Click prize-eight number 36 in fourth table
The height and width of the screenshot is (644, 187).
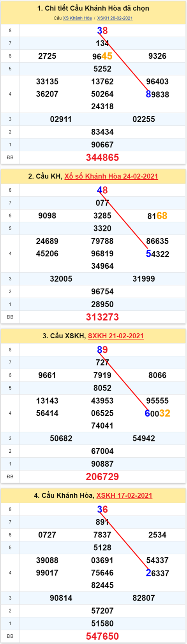click(102, 509)
